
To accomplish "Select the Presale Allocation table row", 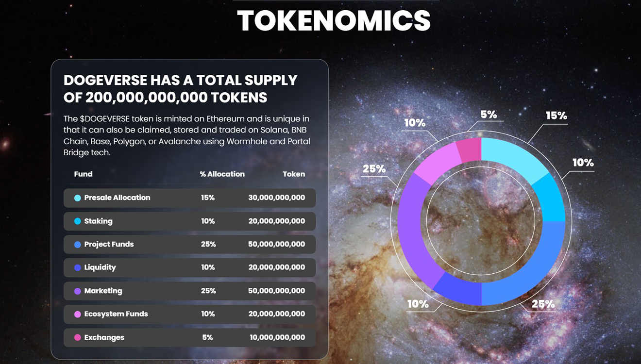I will point(189,198).
